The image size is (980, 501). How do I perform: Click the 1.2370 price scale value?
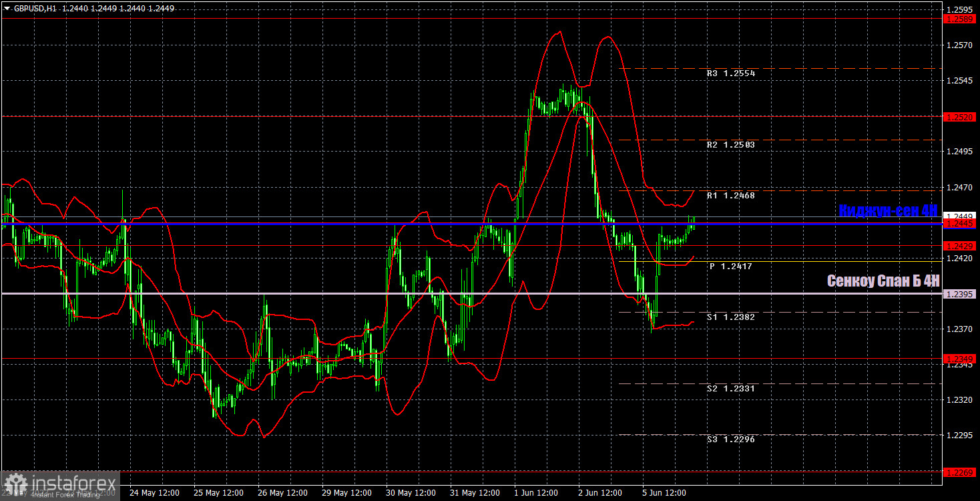pyautogui.click(x=959, y=329)
